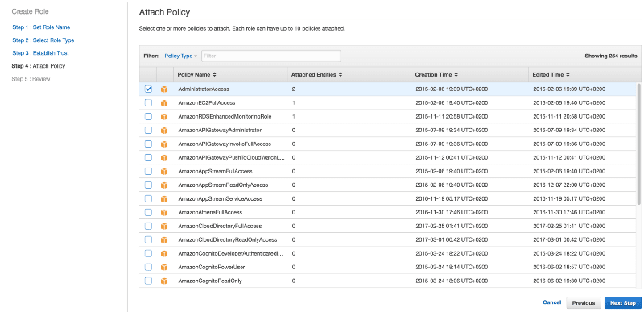644x312 pixels.
Task: Sort by the Edited Time column arrows
Action: click(568, 75)
